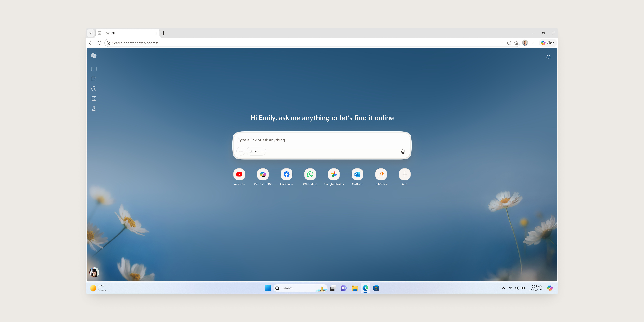The height and width of the screenshot is (322, 644).
Task: Open Microsoft Store from taskbar
Action: (376, 288)
